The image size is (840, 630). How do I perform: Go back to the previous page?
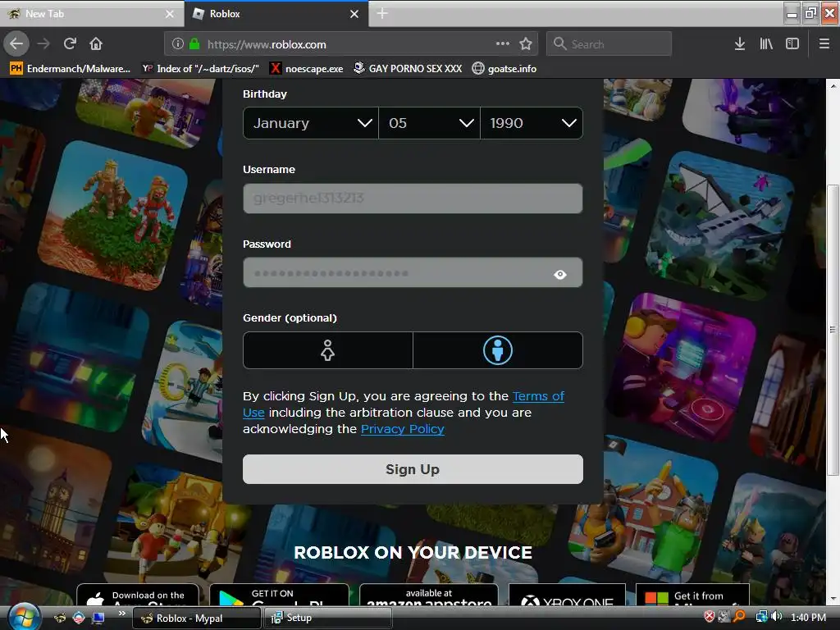pos(16,44)
